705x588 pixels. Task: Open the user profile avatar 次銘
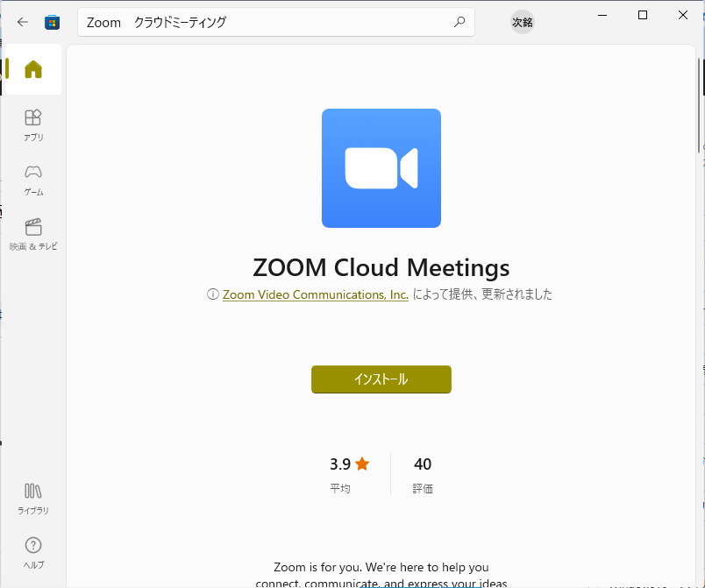click(522, 22)
